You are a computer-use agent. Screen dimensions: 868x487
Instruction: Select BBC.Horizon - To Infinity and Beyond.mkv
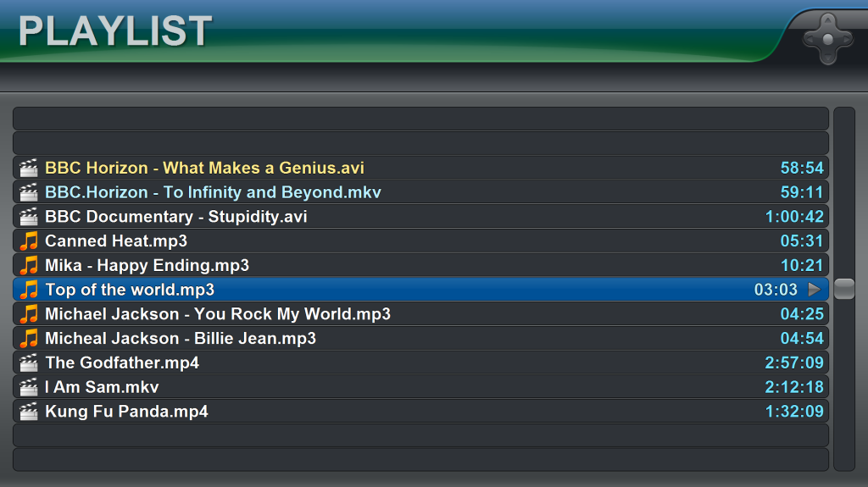420,192
